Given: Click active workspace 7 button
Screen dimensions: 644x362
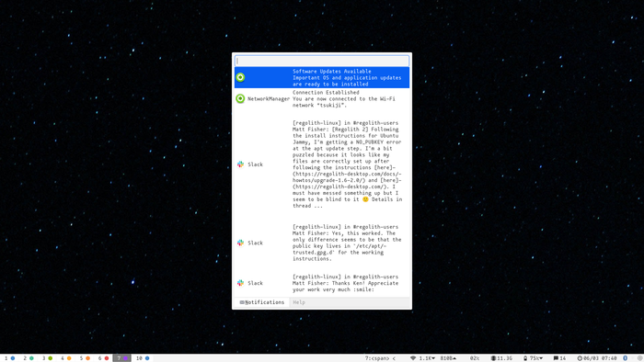Looking at the screenshot, I should coord(122,358).
